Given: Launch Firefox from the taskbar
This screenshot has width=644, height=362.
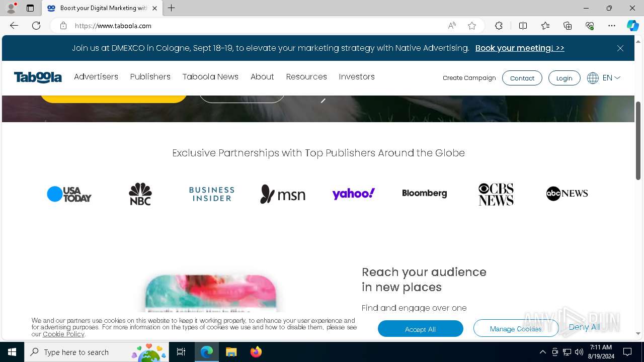Looking at the screenshot, I should 256,352.
